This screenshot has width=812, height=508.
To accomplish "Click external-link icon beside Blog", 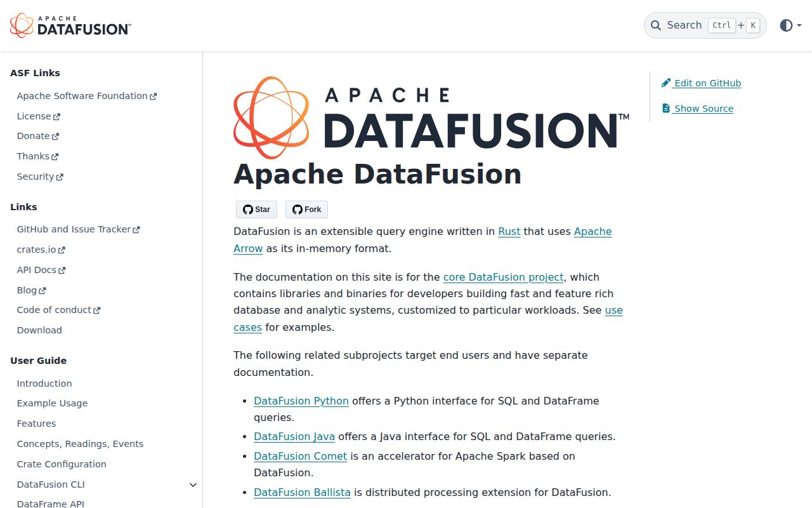I will click(x=43, y=291).
